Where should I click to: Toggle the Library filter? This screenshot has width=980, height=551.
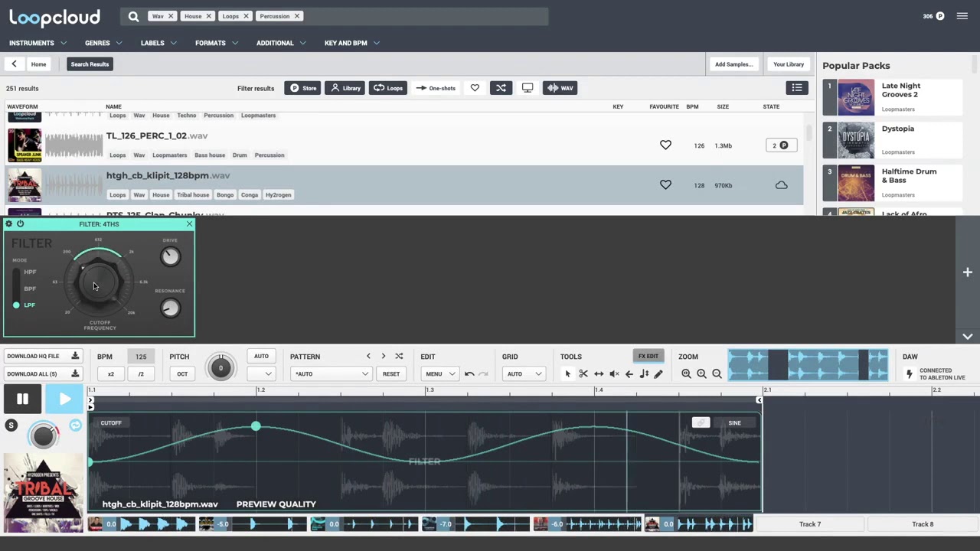tap(345, 88)
